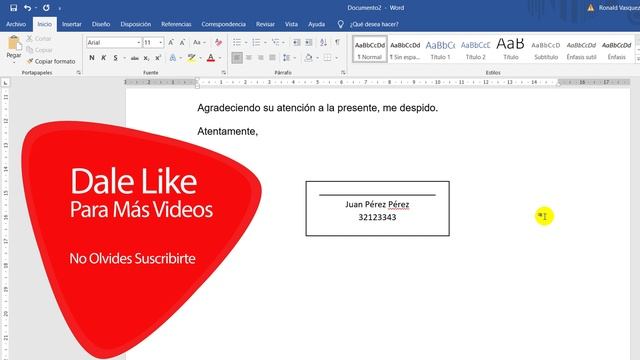Screen dimensions: 640x360
Task: Open the Arial font name dropdown
Action: [138, 42]
